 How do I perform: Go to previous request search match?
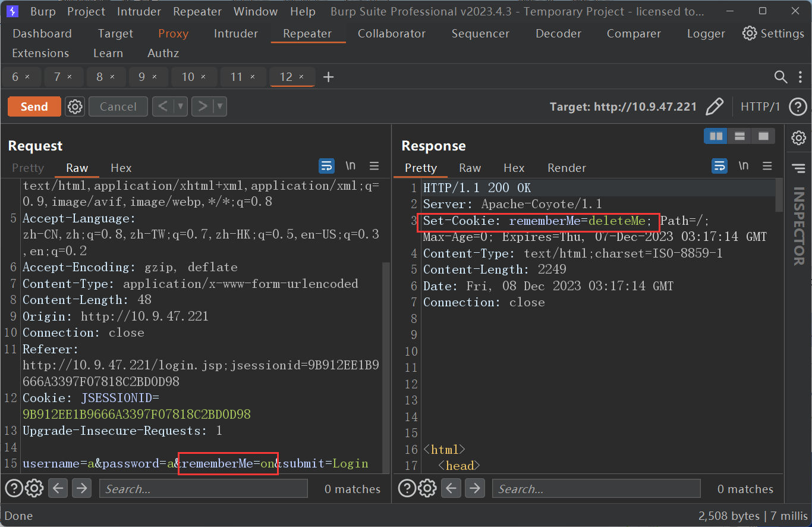coord(58,488)
